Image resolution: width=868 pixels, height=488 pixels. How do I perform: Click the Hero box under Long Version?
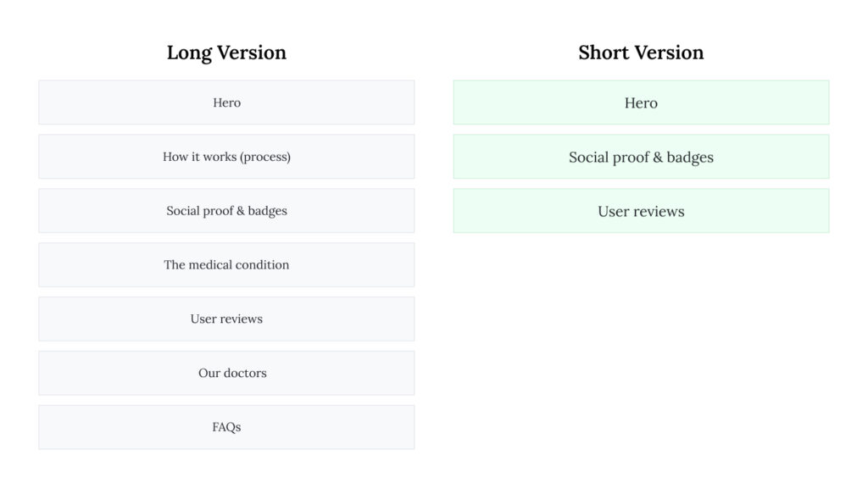coord(226,103)
